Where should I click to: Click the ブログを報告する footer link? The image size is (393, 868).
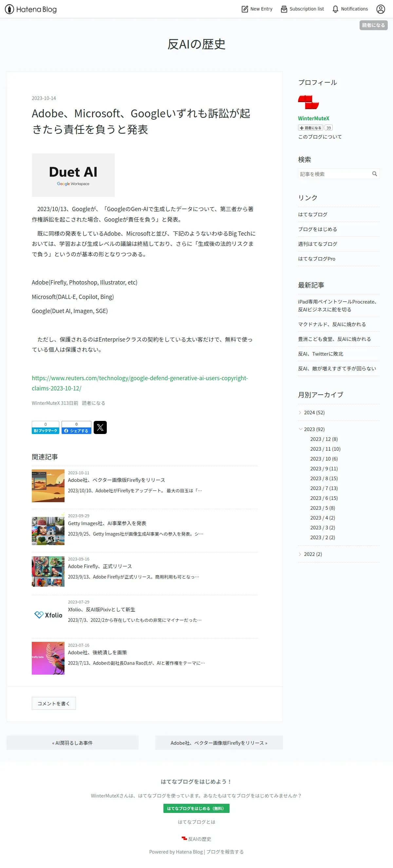[x=225, y=852]
